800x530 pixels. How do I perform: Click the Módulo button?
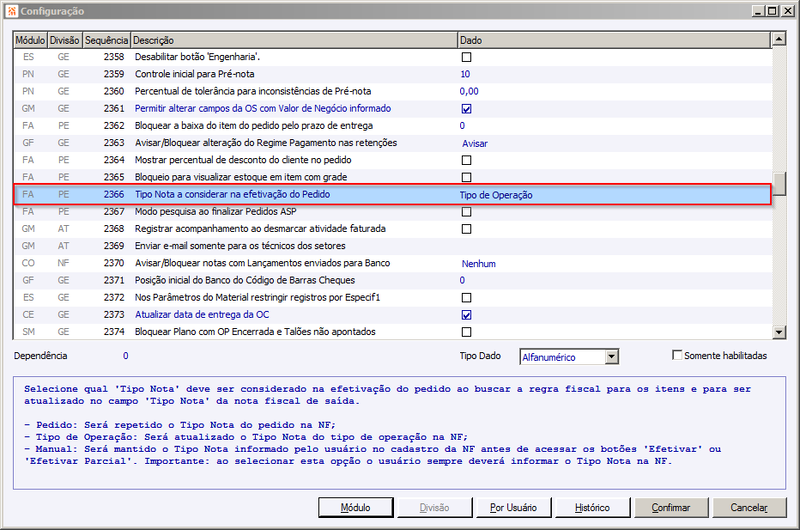(356, 508)
